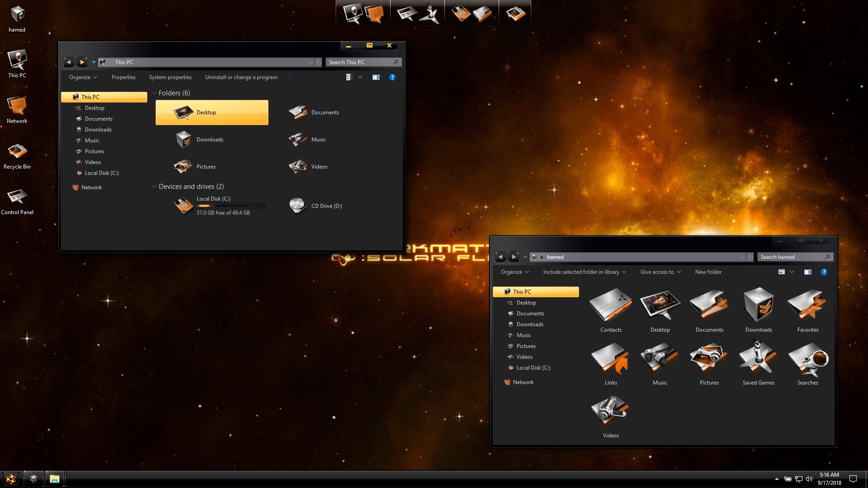Open the Control Panel desktop icon
This screenshot has height=488, width=868.
click(x=17, y=201)
